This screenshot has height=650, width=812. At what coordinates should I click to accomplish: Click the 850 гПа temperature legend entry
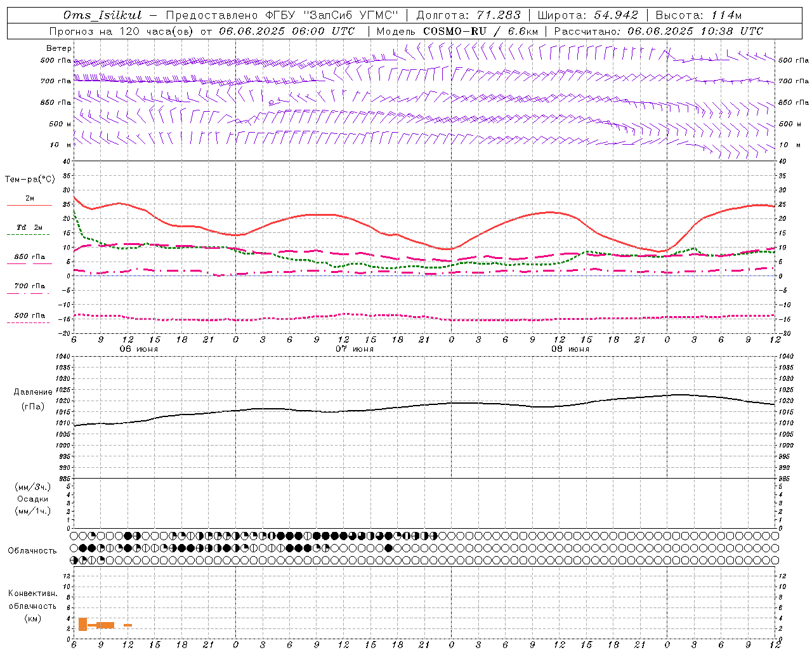point(30,257)
